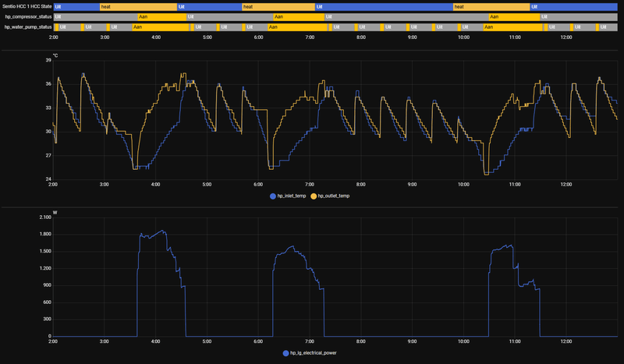Image resolution: width=624 pixels, height=364 pixels.
Task: Click the 12:00 label under the power chart
Action: [x=566, y=341]
